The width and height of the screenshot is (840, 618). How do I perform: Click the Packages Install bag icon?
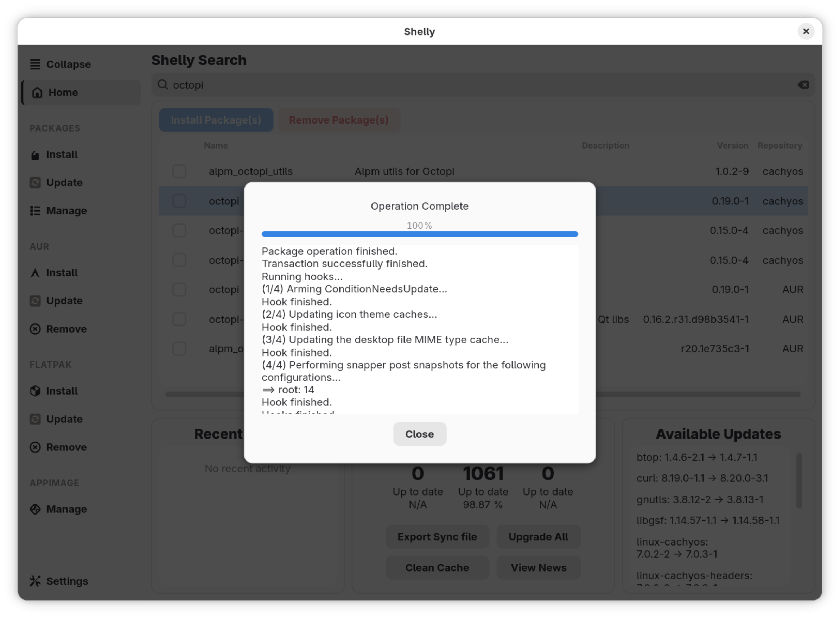click(x=35, y=154)
